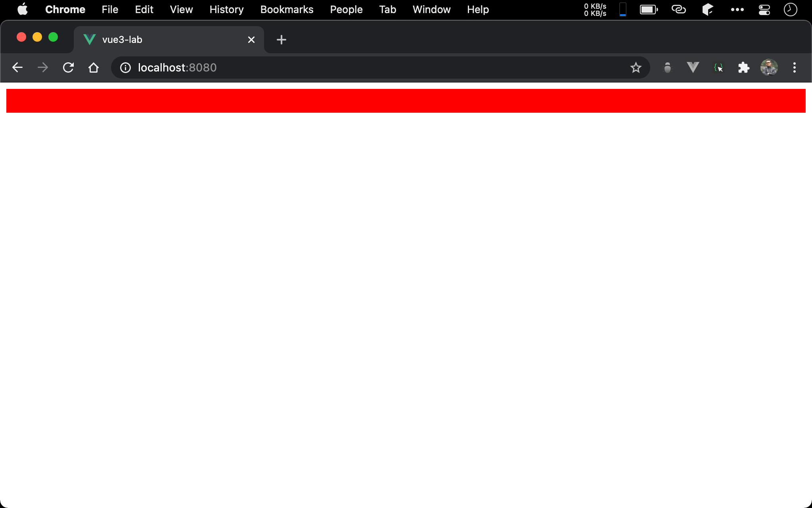Open the three-dots menu bar item
Image resolution: width=812 pixels, height=508 pixels.
pos(737,10)
